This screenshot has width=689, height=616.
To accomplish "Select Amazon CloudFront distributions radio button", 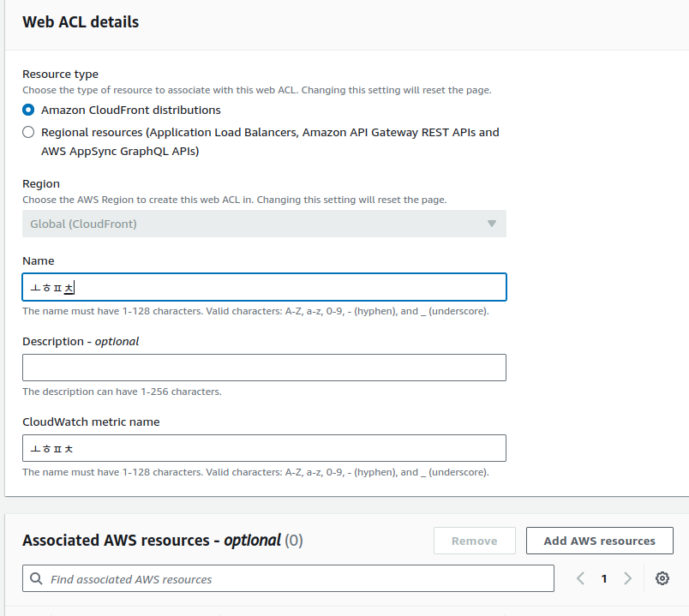I will tap(29, 111).
